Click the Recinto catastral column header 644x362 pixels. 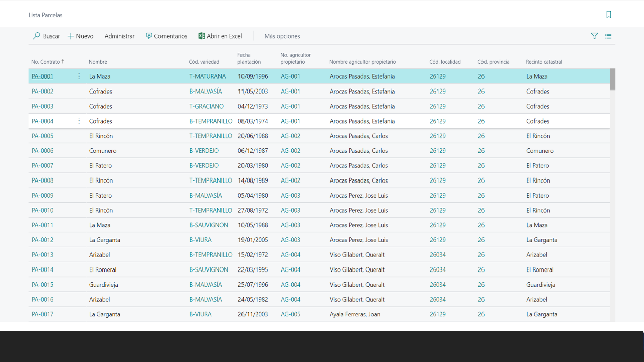544,62
